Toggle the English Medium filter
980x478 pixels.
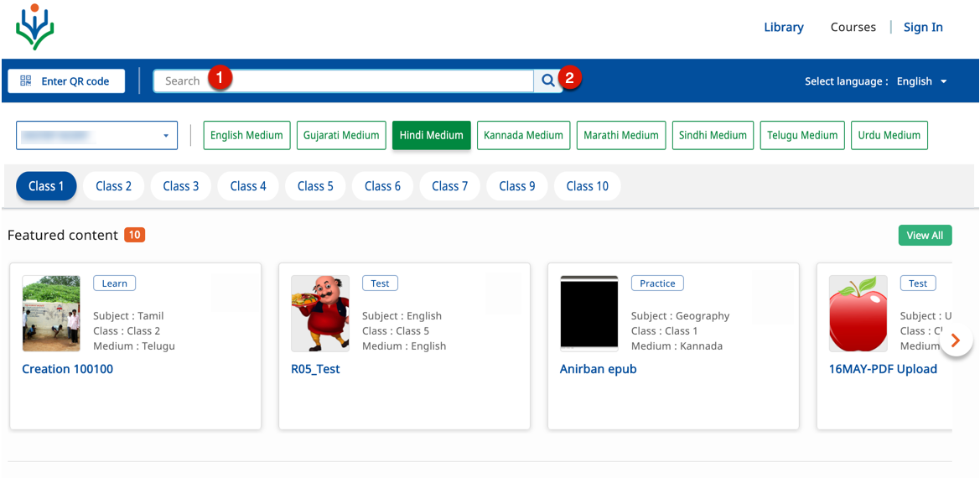pos(246,135)
